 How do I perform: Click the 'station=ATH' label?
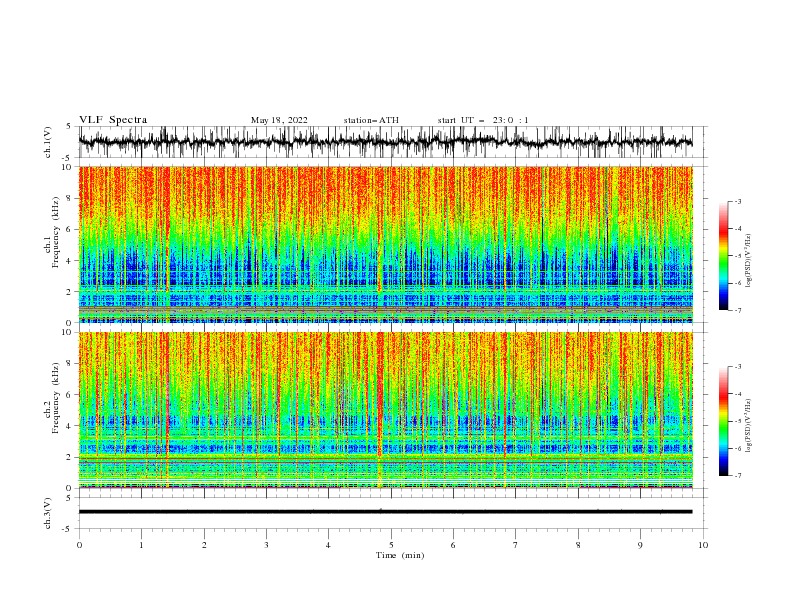(x=371, y=120)
